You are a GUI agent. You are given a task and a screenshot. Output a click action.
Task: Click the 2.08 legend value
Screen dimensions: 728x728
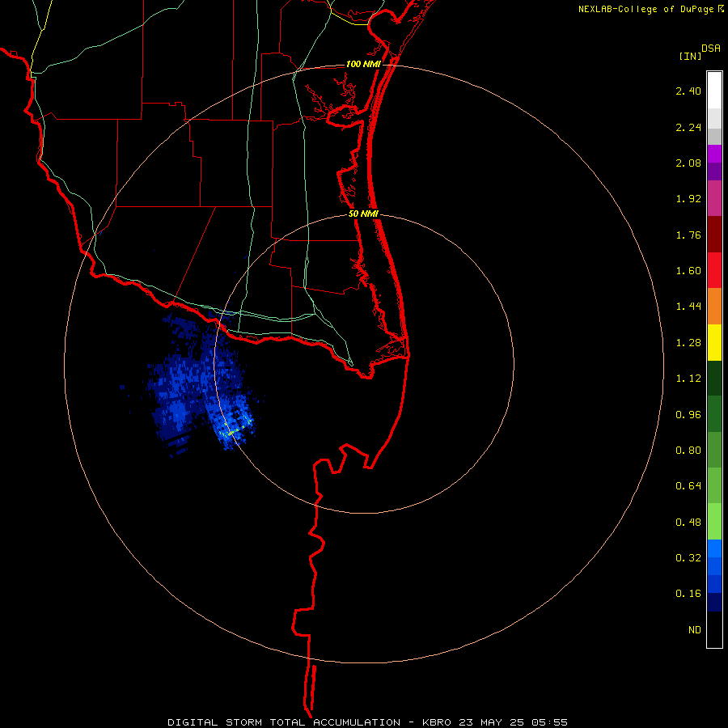(688, 163)
